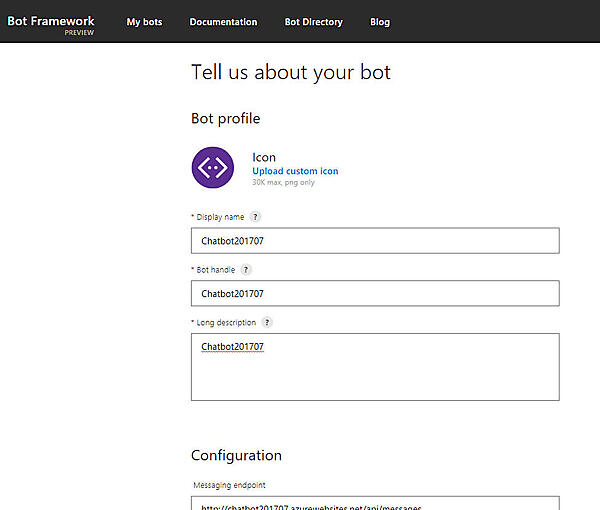This screenshot has width=600, height=510.
Task: Go to Documentation in the top navigation
Action: tap(223, 22)
